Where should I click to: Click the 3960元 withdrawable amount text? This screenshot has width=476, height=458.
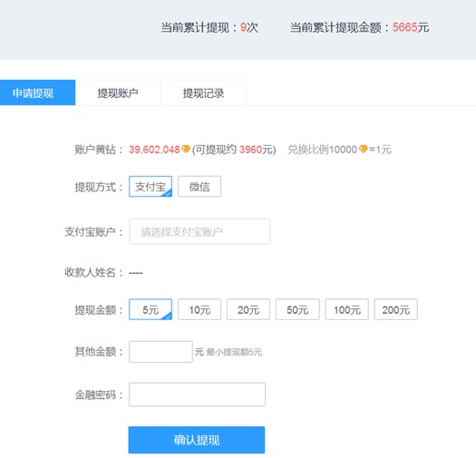257,150
